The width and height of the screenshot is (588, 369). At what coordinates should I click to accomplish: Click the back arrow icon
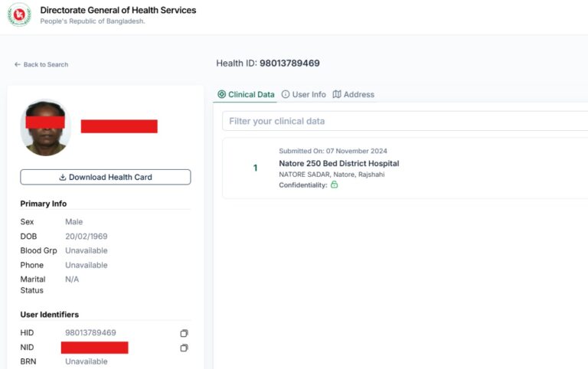pos(17,65)
